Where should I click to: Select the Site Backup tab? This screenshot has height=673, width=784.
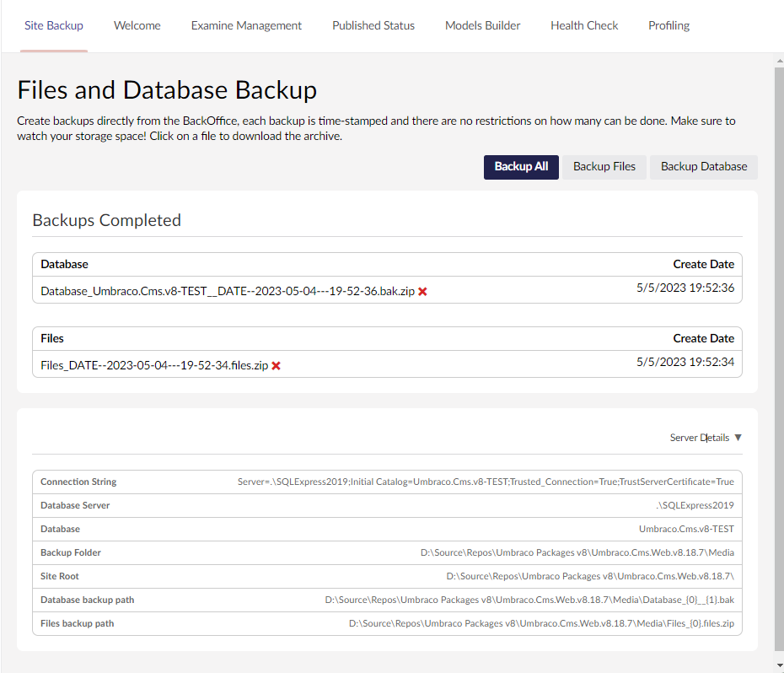54,25
